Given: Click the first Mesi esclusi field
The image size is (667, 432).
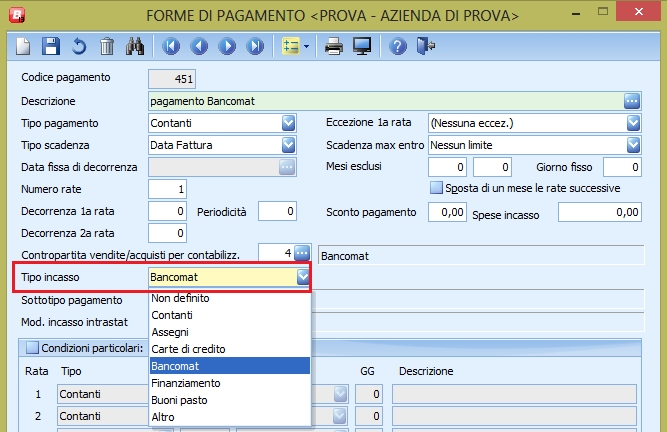Looking at the screenshot, I should click(448, 167).
